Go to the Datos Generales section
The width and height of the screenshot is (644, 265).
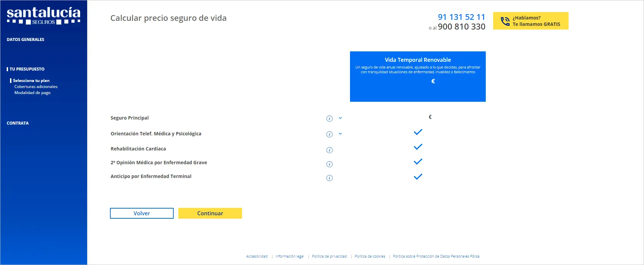[25, 40]
